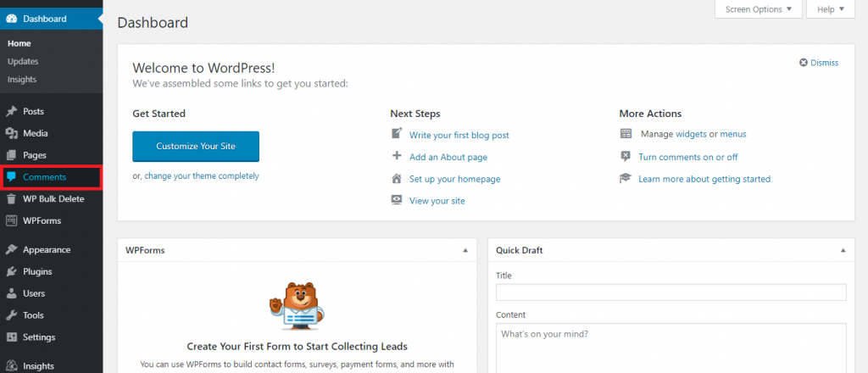Select WP Bulk Delete in sidebar
Image resolution: width=868 pixels, height=373 pixels.
53,199
